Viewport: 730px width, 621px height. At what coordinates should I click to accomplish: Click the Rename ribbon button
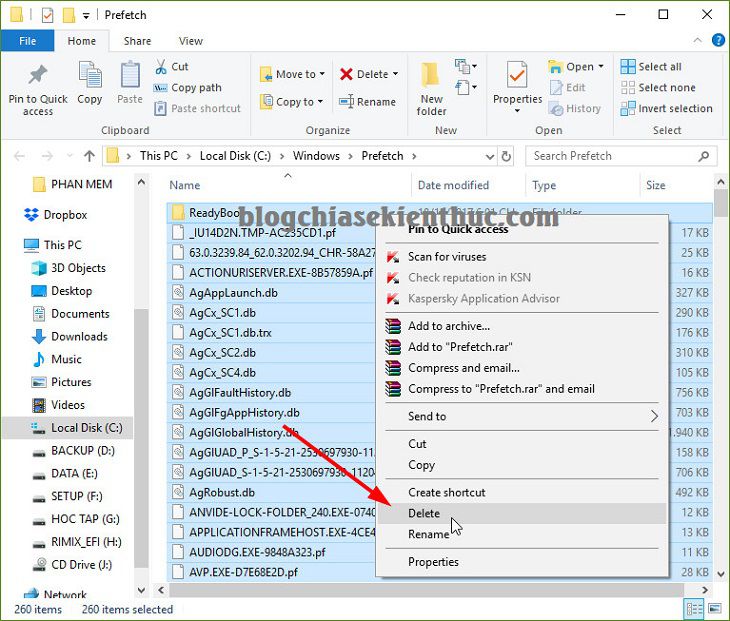tap(367, 101)
